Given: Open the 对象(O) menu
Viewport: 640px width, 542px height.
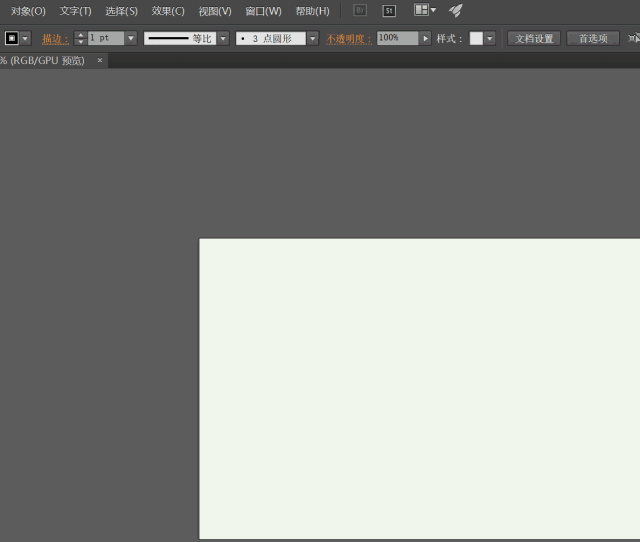Looking at the screenshot, I should [28, 11].
